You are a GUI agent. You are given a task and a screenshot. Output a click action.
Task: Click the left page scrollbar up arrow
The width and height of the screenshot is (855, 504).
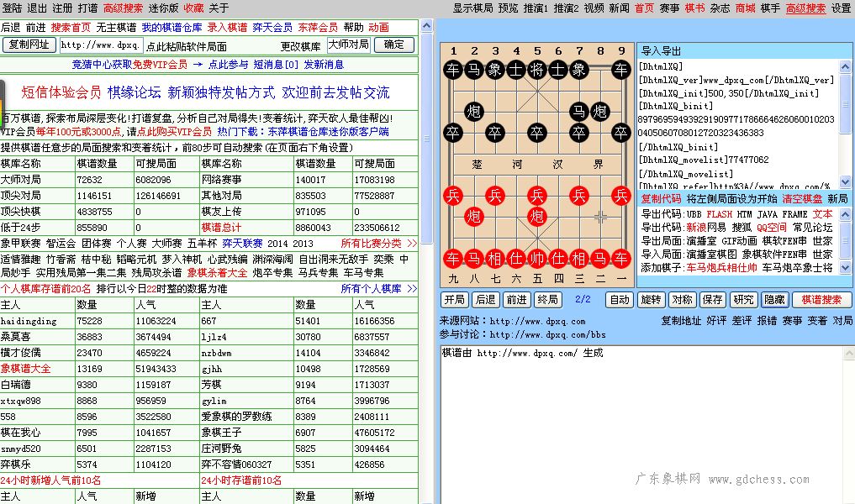[427, 25]
